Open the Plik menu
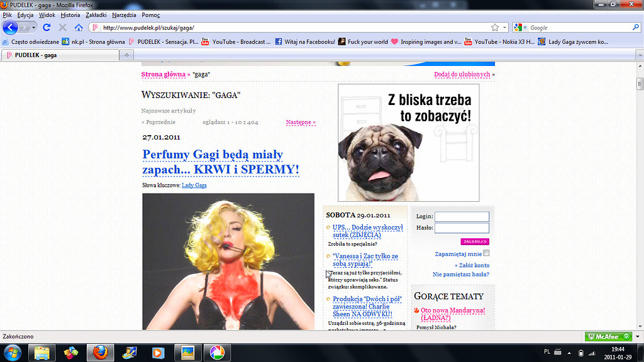 click(x=8, y=15)
